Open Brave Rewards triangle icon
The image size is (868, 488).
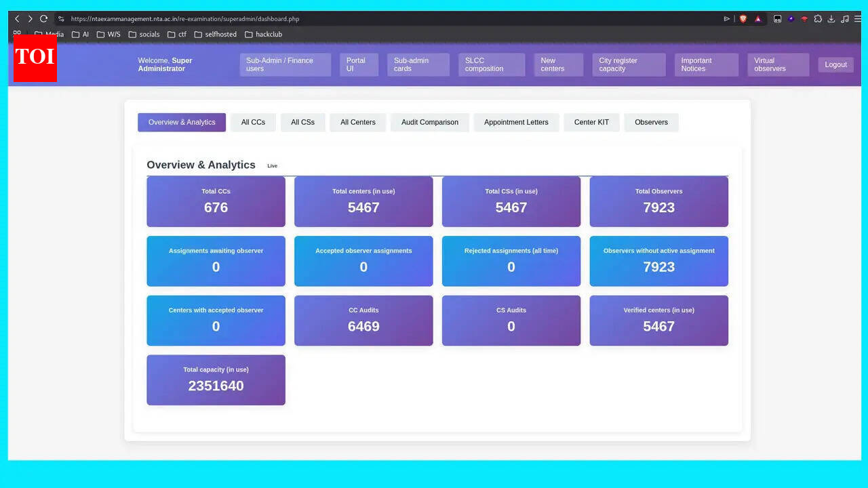758,19
